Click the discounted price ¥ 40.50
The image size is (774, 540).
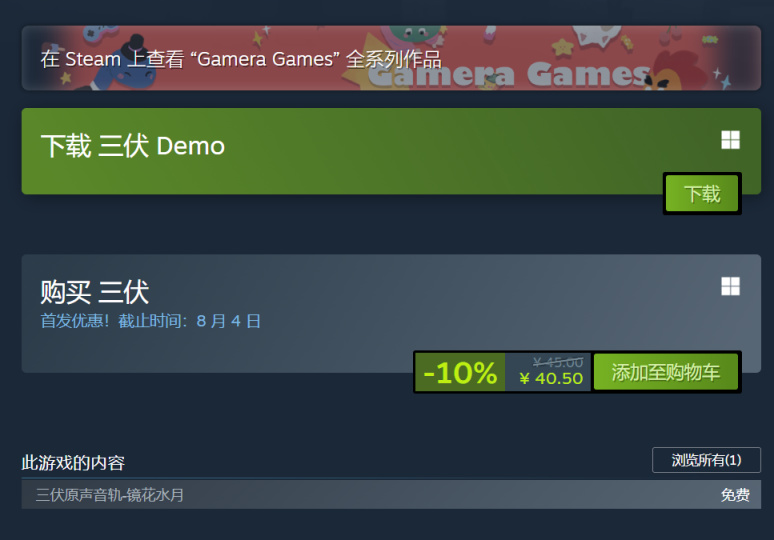551,379
